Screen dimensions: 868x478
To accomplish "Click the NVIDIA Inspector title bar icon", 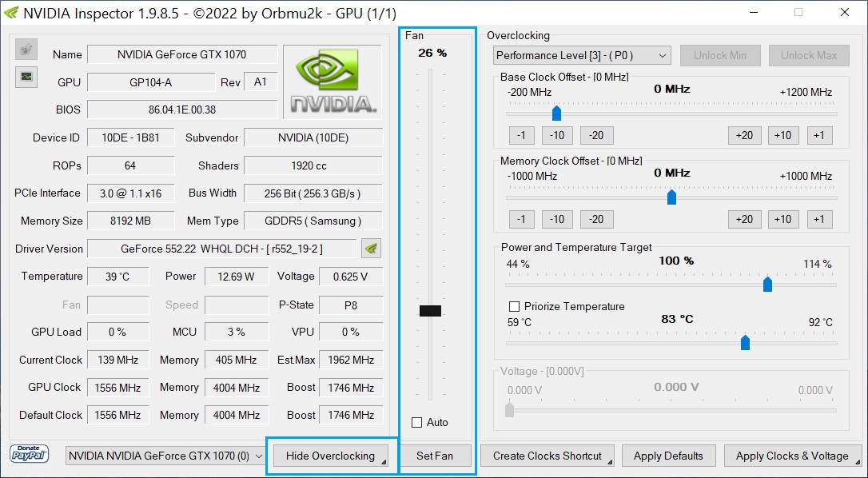I will [x=11, y=13].
